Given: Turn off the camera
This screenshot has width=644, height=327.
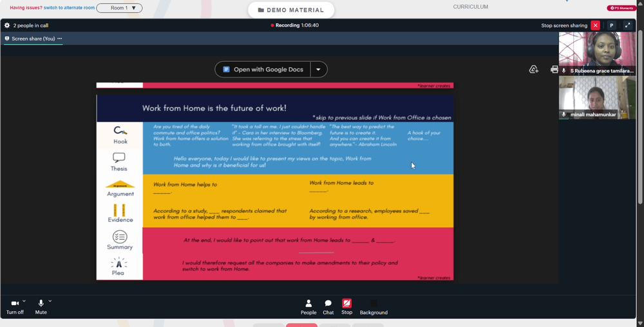Looking at the screenshot, I should point(15,303).
